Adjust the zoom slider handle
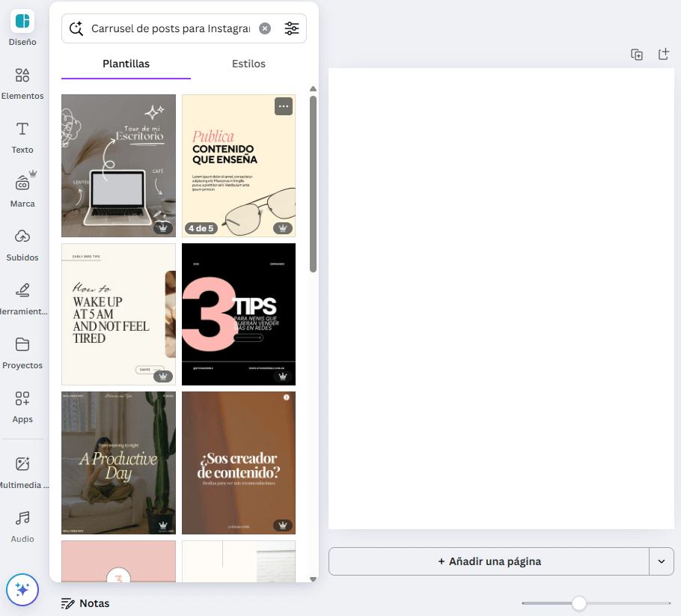Screen dimensions: 681x616 (x=578, y=603)
